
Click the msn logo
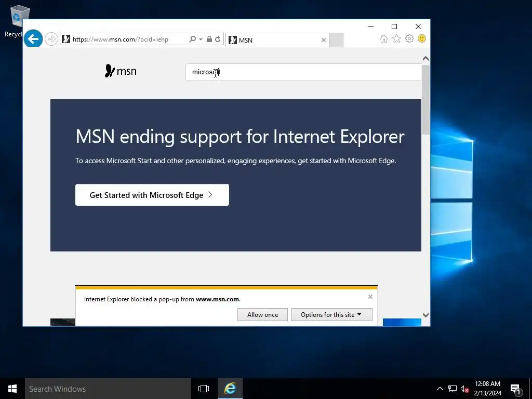click(121, 71)
